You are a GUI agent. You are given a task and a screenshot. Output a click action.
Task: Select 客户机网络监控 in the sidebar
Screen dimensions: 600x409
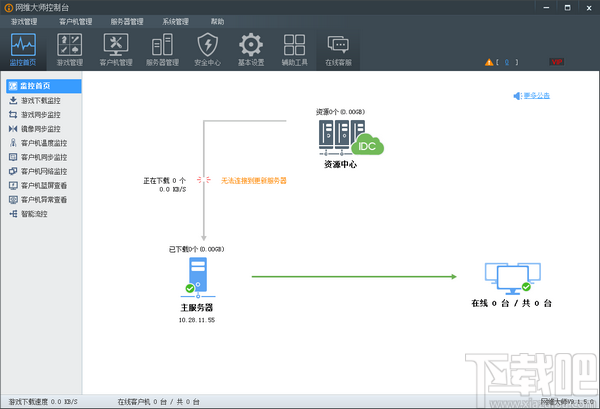pos(44,171)
